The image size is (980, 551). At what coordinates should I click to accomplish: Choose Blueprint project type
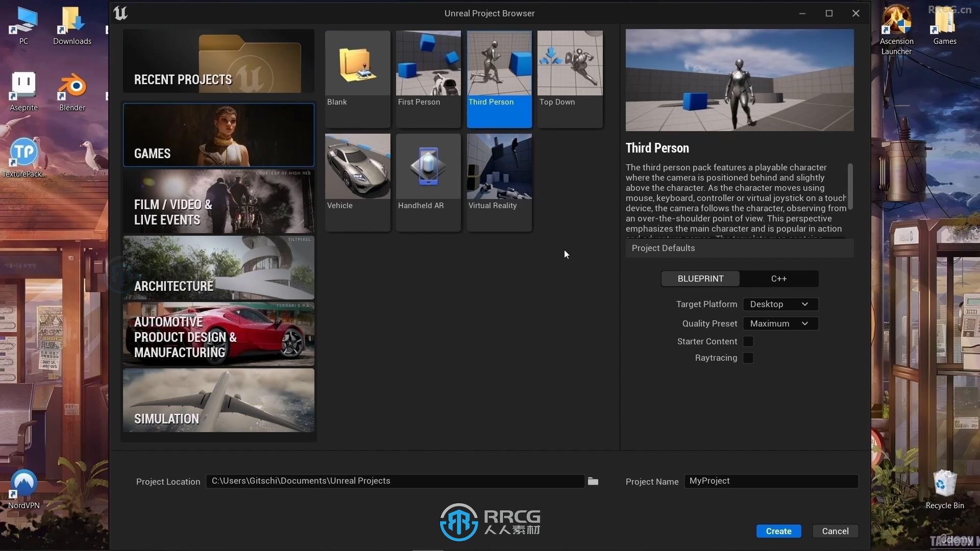[x=700, y=279]
